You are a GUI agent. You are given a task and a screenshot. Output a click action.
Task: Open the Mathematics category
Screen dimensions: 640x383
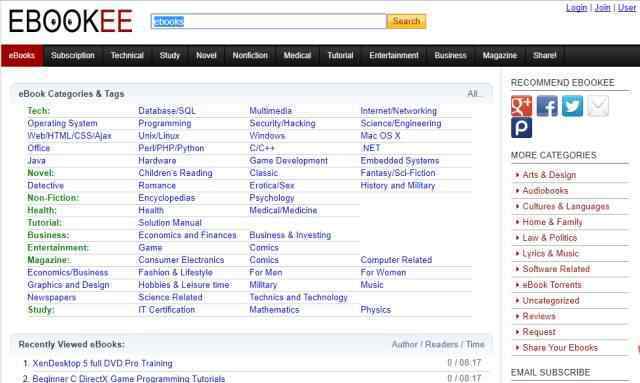click(x=274, y=310)
